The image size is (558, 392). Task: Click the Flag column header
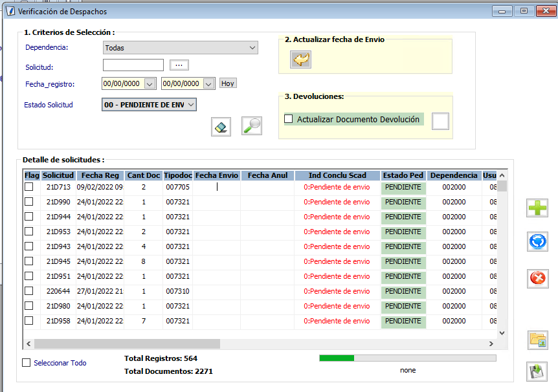32,175
